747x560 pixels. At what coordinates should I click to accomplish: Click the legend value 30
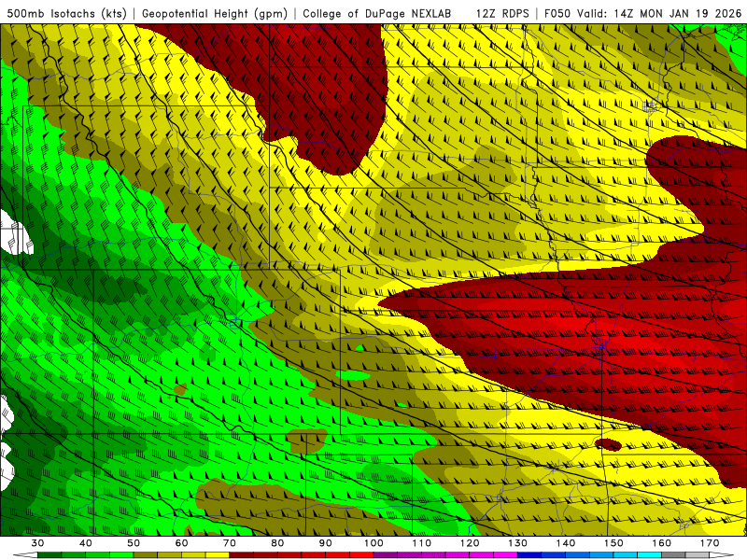37,542
